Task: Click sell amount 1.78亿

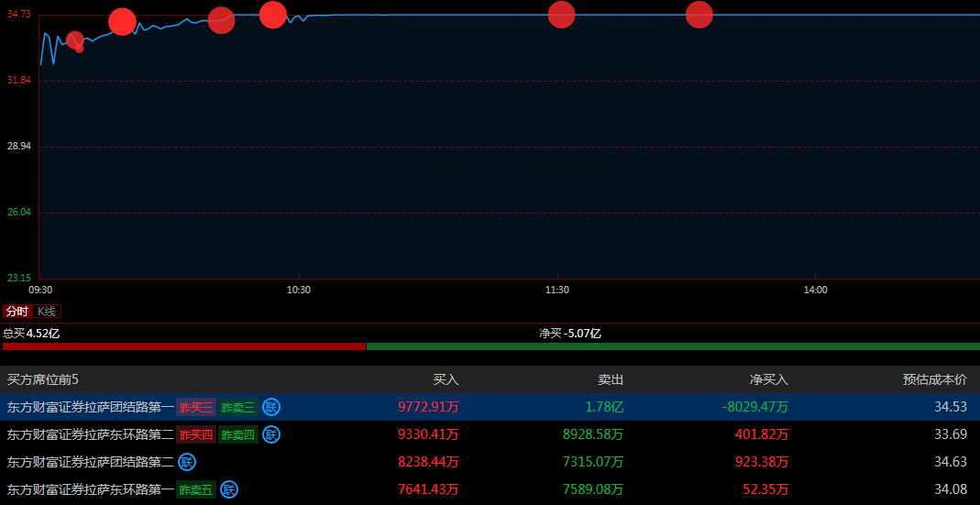Action: pos(604,408)
